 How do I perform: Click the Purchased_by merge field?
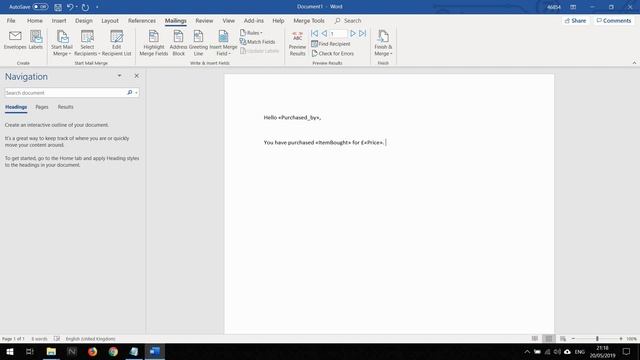tap(299, 118)
